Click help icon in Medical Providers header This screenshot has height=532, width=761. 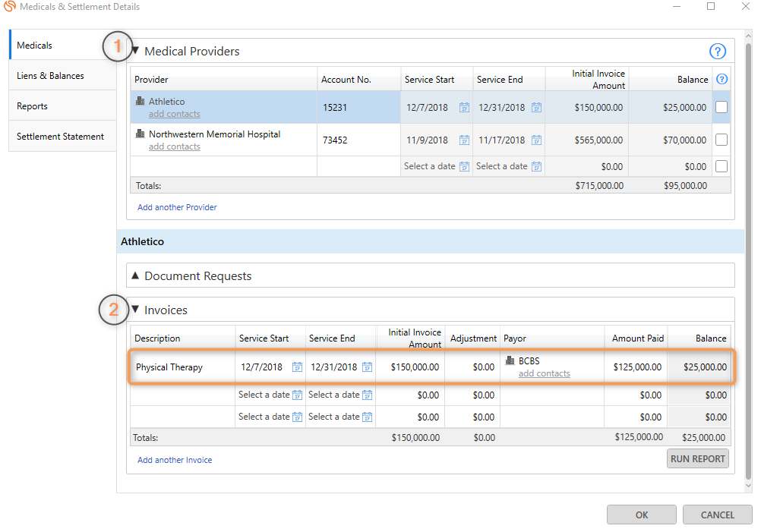717,52
